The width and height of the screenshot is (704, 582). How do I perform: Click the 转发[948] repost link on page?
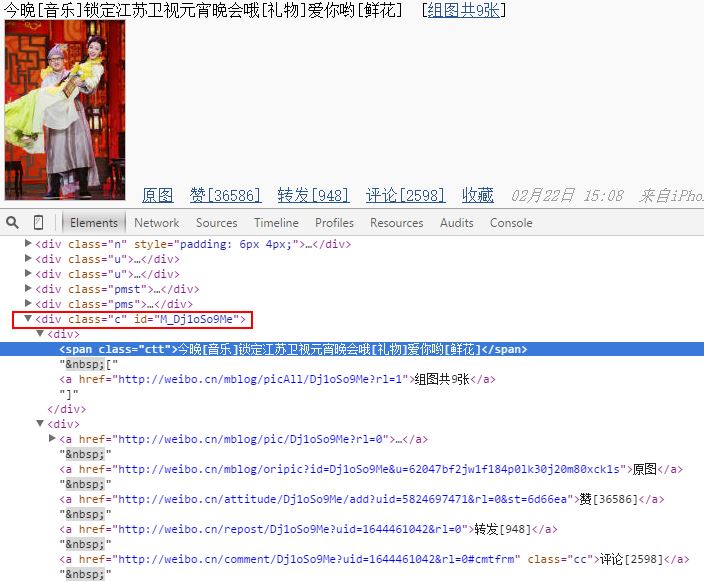tap(313, 195)
